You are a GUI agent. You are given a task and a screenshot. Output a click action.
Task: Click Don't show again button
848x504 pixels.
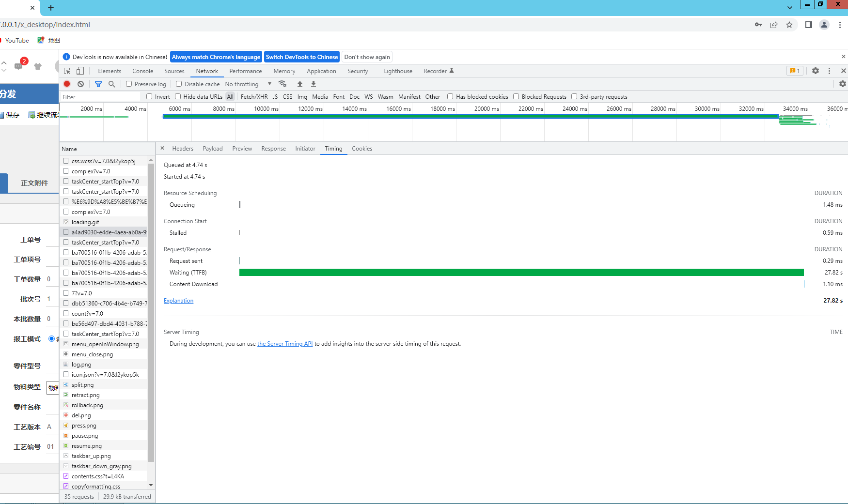tap(367, 57)
